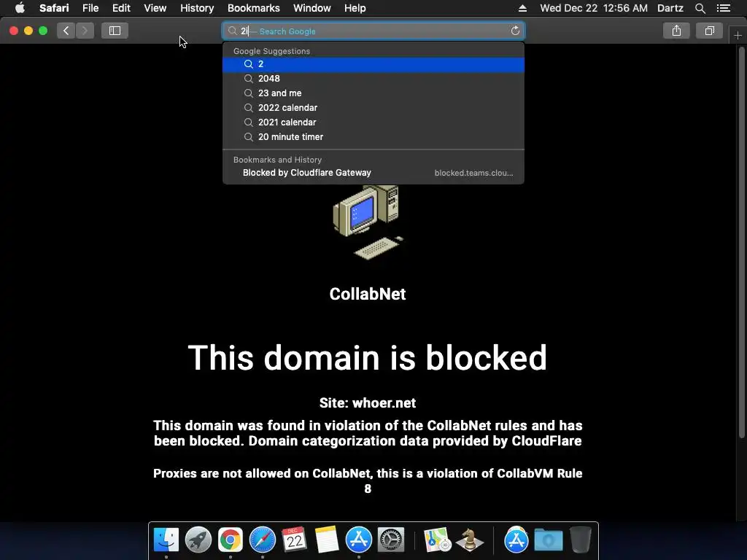Open System Preferences gear in dock
This screenshot has height=560, width=747.
click(391, 540)
